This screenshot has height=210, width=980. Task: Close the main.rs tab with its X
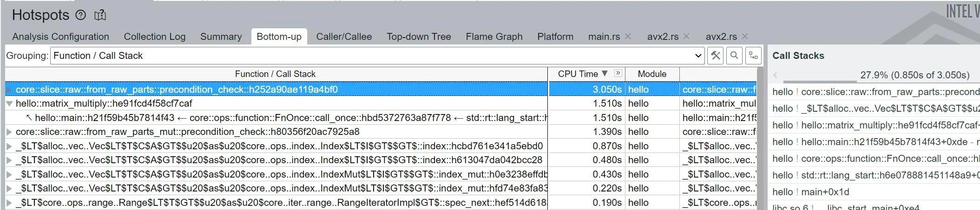628,36
